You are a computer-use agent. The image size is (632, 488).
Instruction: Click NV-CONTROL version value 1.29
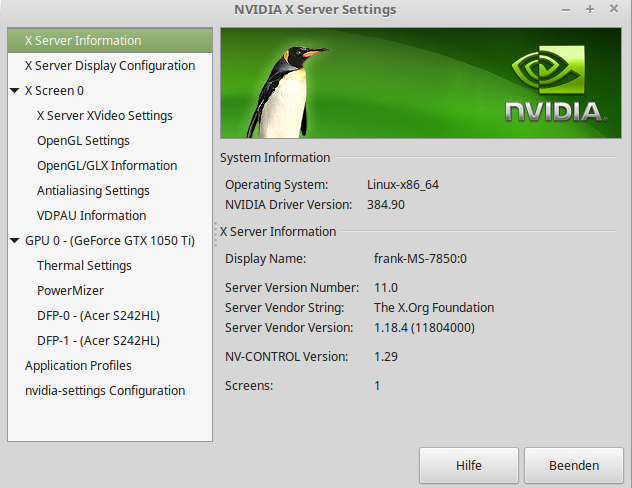point(386,357)
